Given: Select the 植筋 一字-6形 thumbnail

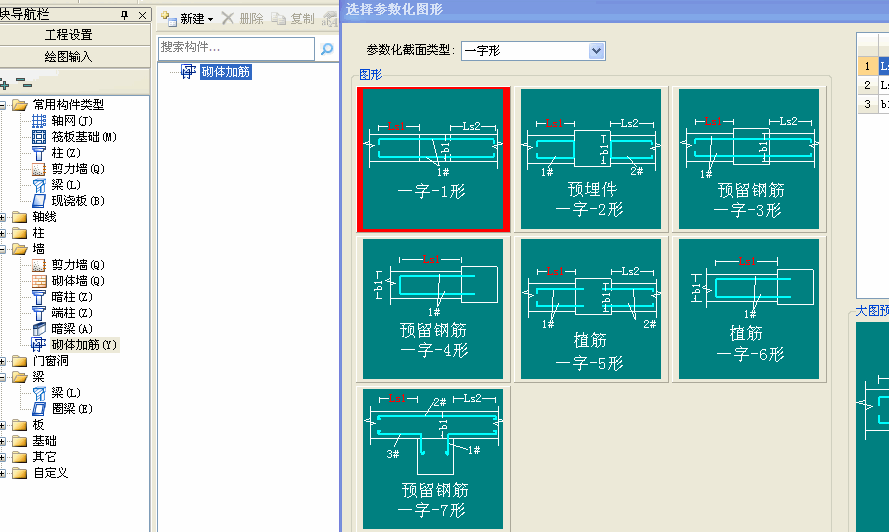Looking at the screenshot, I should 749,309.
